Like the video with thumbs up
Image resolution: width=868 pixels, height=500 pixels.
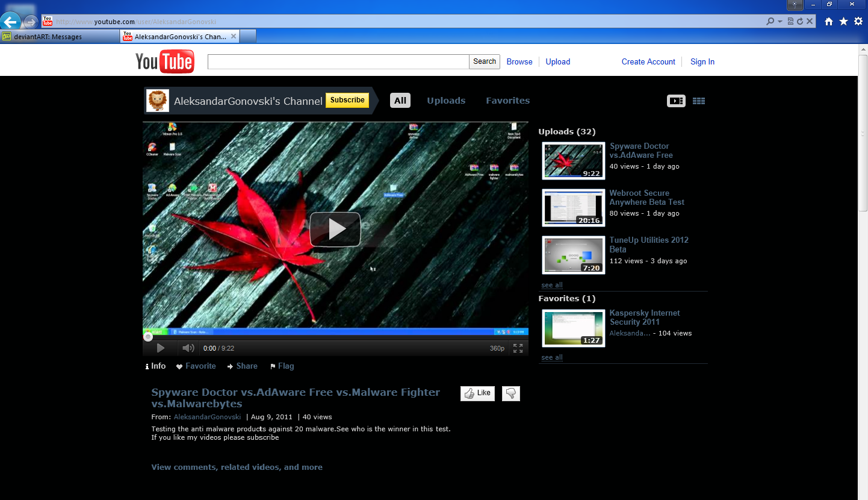click(x=477, y=393)
